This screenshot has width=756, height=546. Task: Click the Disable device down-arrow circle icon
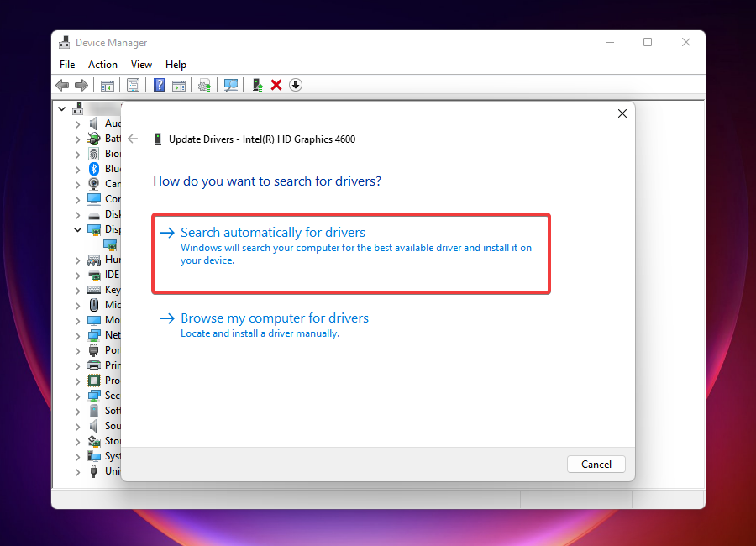[296, 86]
